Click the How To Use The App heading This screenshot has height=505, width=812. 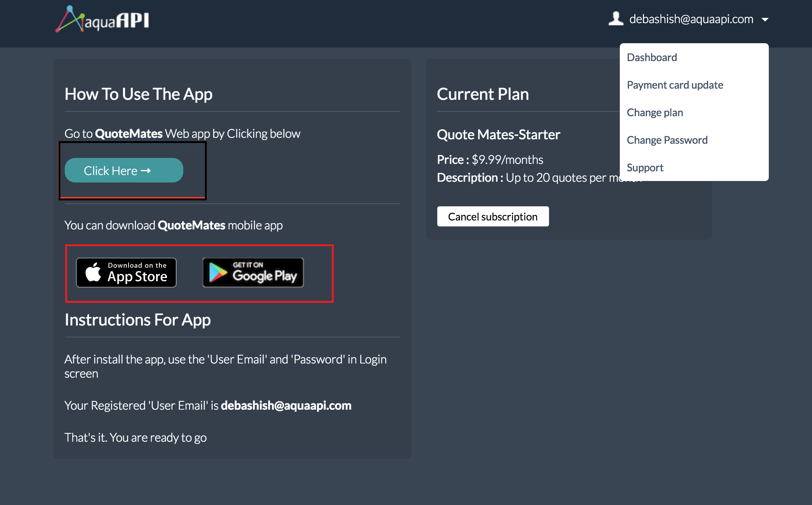[139, 94]
